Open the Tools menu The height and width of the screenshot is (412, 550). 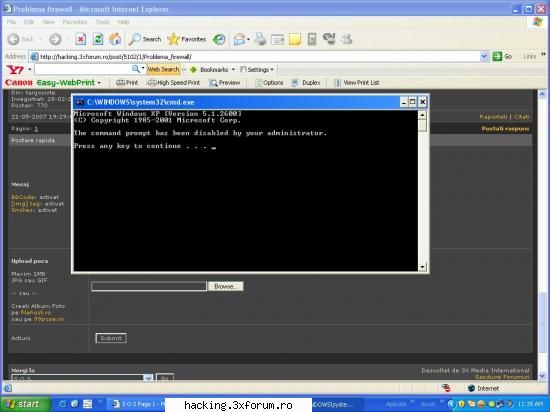[102, 22]
